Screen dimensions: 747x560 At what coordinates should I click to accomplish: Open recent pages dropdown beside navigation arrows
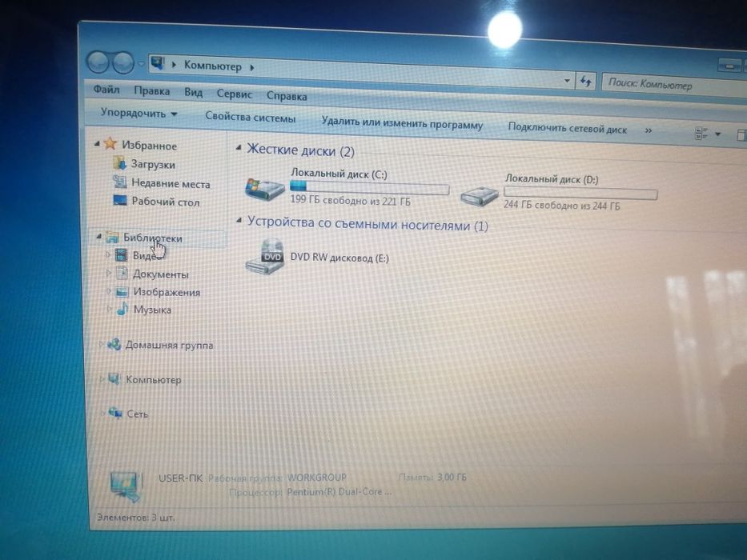coord(141,63)
